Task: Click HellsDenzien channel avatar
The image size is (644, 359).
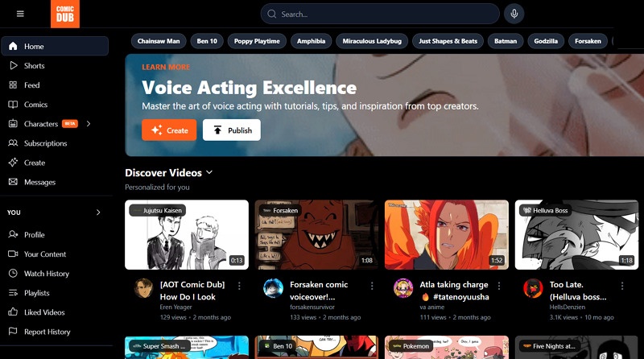Action: click(533, 288)
